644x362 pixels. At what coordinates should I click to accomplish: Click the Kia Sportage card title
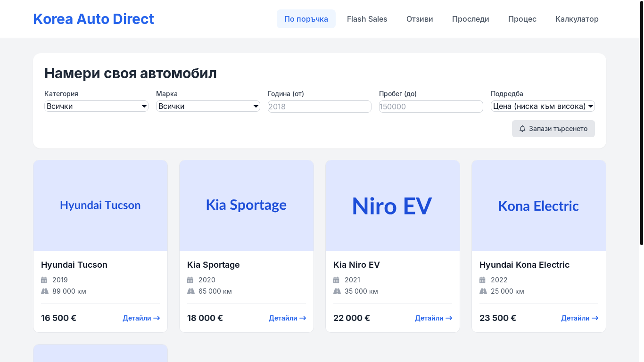[214, 265]
